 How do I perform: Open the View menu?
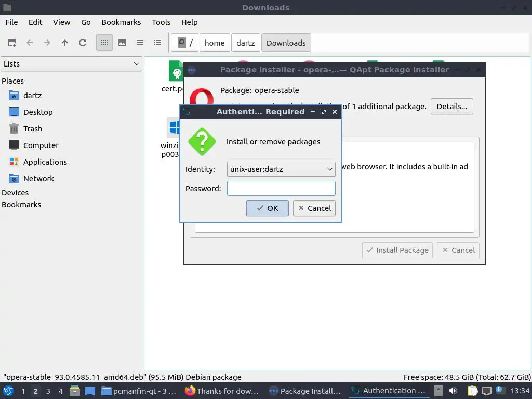61,22
